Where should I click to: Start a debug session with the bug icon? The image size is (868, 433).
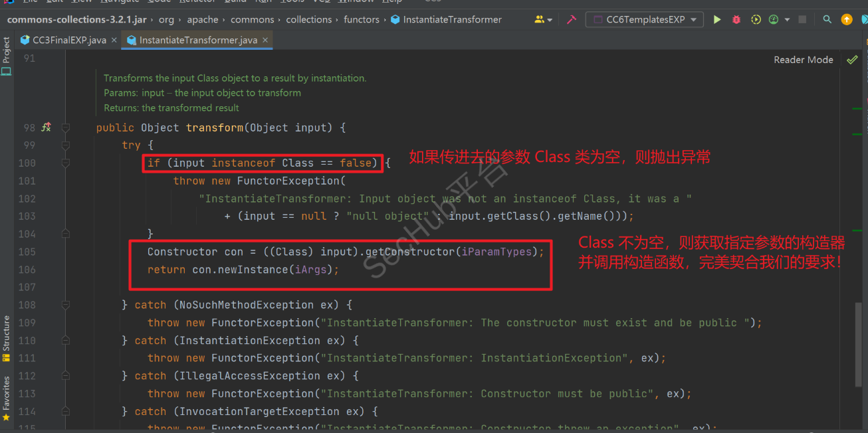736,19
